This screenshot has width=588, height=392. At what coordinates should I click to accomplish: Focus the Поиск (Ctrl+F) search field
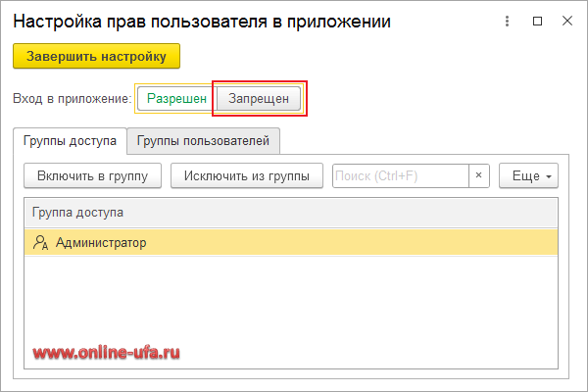(x=400, y=176)
